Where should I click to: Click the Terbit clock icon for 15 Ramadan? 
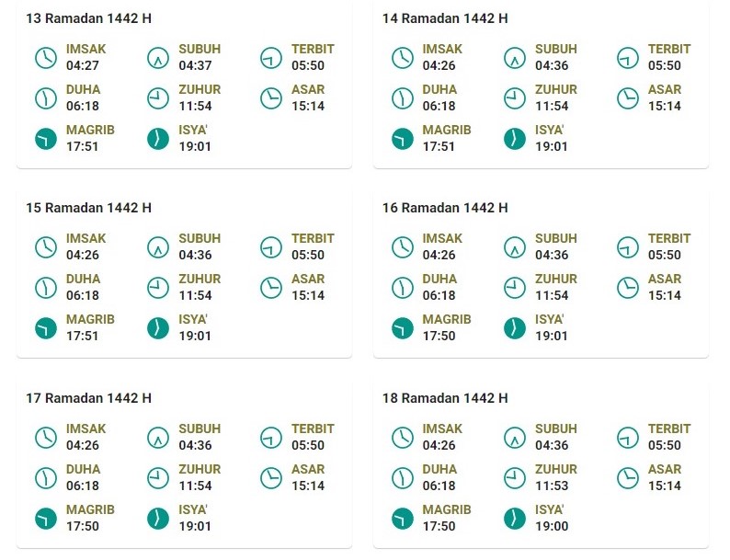271,247
